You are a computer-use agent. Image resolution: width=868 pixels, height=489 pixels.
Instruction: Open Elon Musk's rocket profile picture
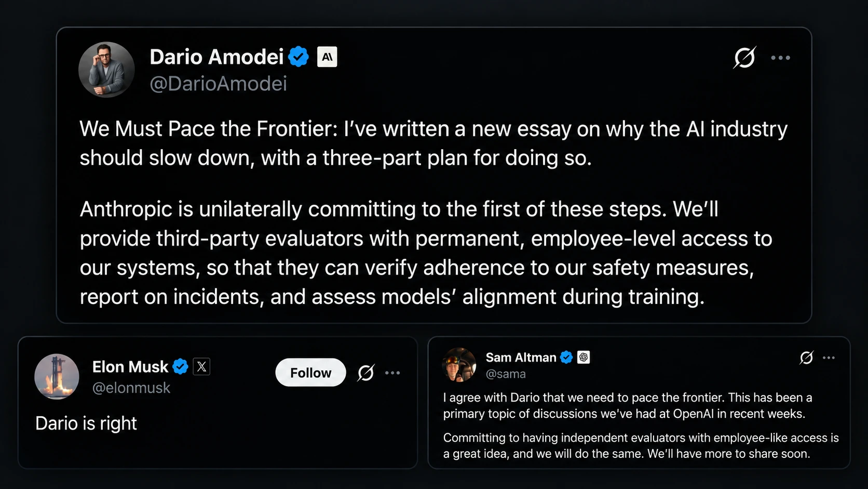coord(57,377)
